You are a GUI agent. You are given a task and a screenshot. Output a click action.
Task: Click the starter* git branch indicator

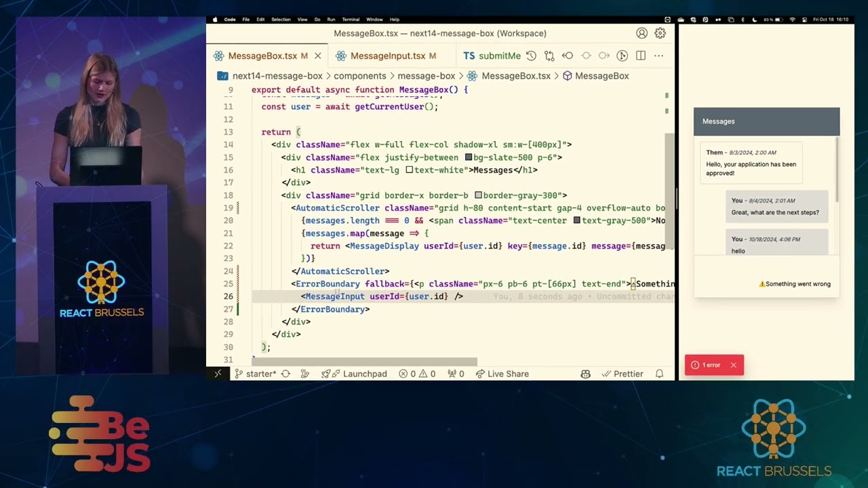255,373
